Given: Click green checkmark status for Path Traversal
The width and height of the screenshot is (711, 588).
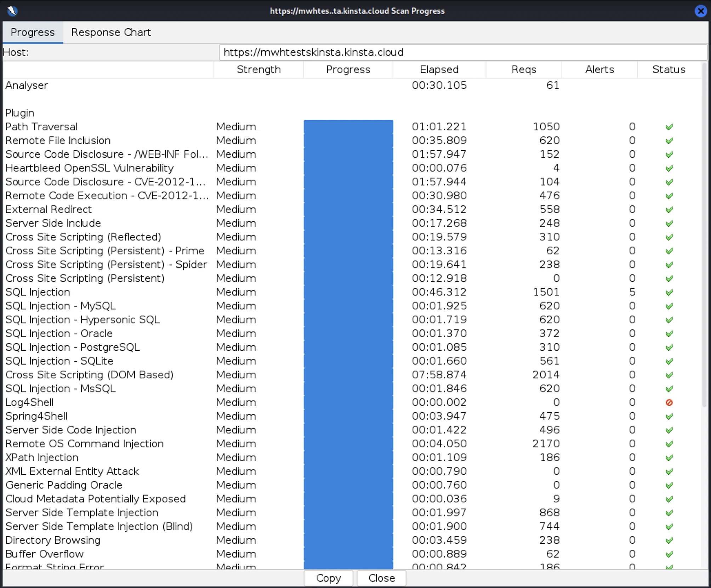Looking at the screenshot, I should point(669,127).
